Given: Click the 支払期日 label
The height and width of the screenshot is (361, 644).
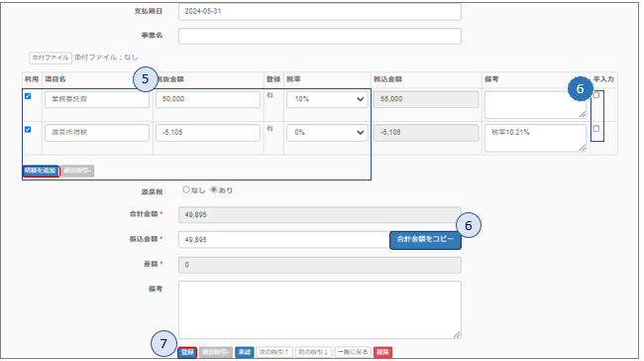Looking at the screenshot, I should coord(149,12).
